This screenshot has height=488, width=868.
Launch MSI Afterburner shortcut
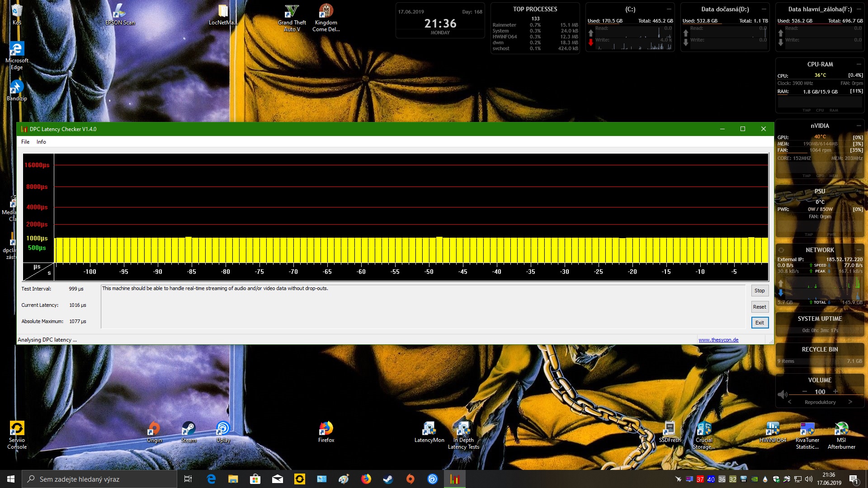click(841, 428)
